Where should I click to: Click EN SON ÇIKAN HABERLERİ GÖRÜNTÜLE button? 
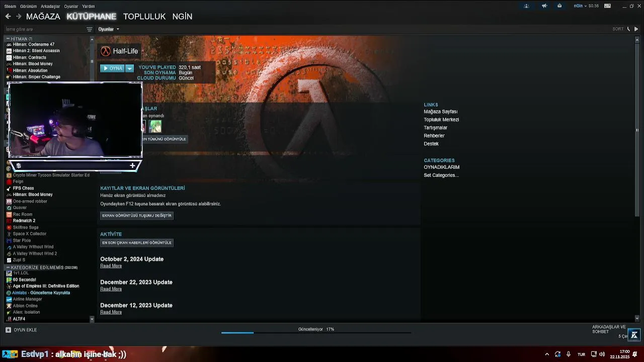coord(137,243)
